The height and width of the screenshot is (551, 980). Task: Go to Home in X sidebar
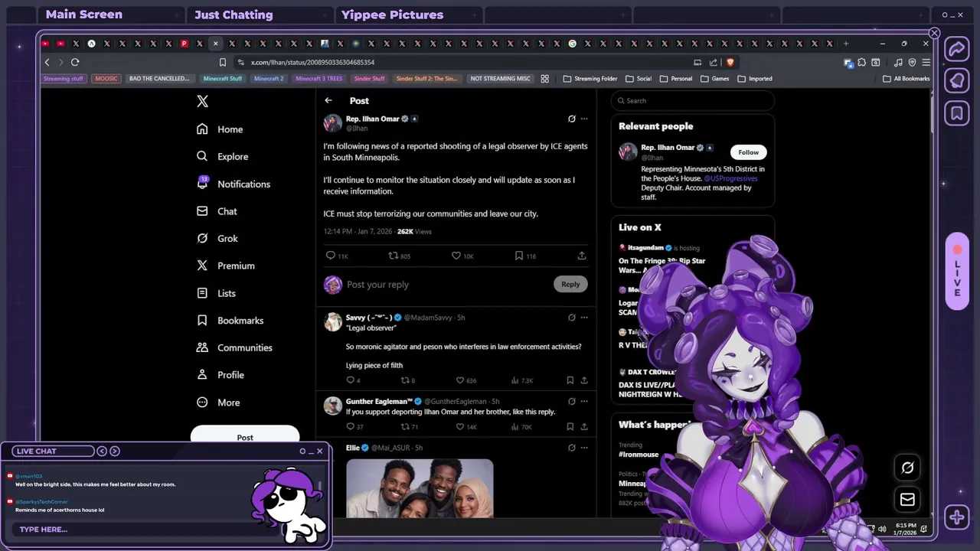220,129
